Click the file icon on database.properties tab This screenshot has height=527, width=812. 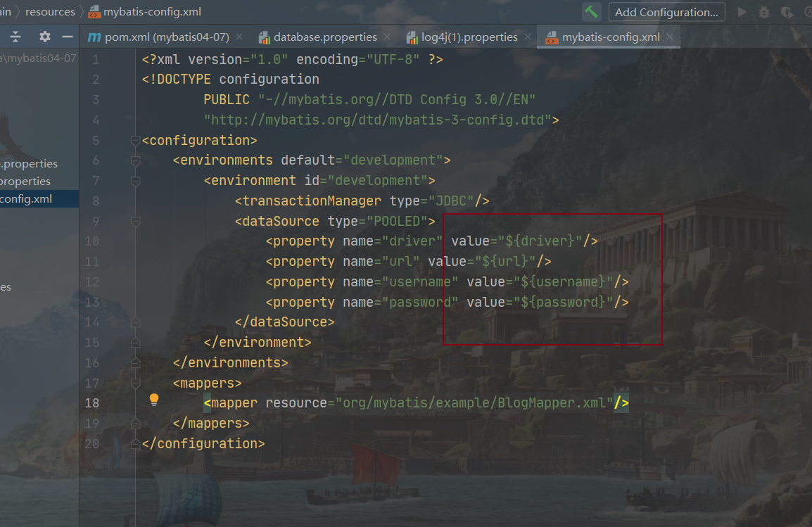pyautogui.click(x=264, y=37)
